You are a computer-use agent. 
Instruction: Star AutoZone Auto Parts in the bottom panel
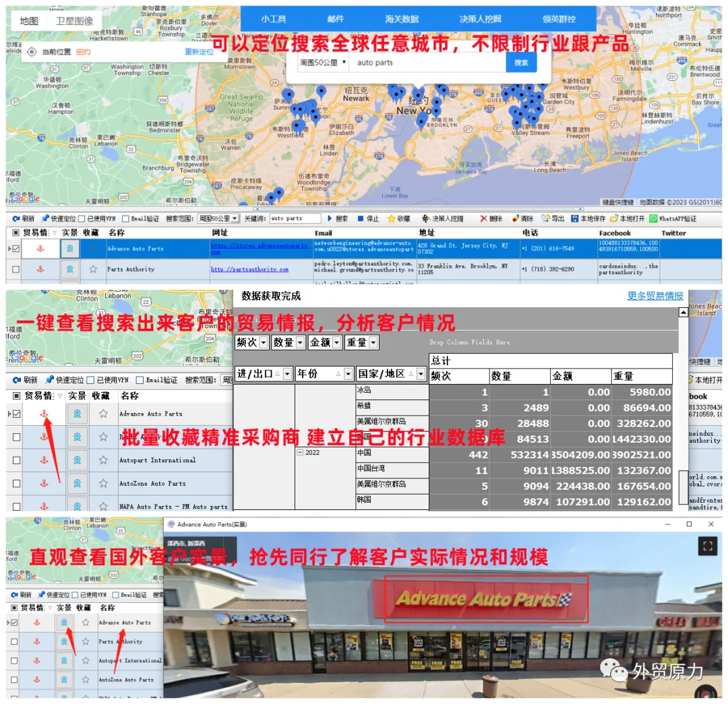86,679
